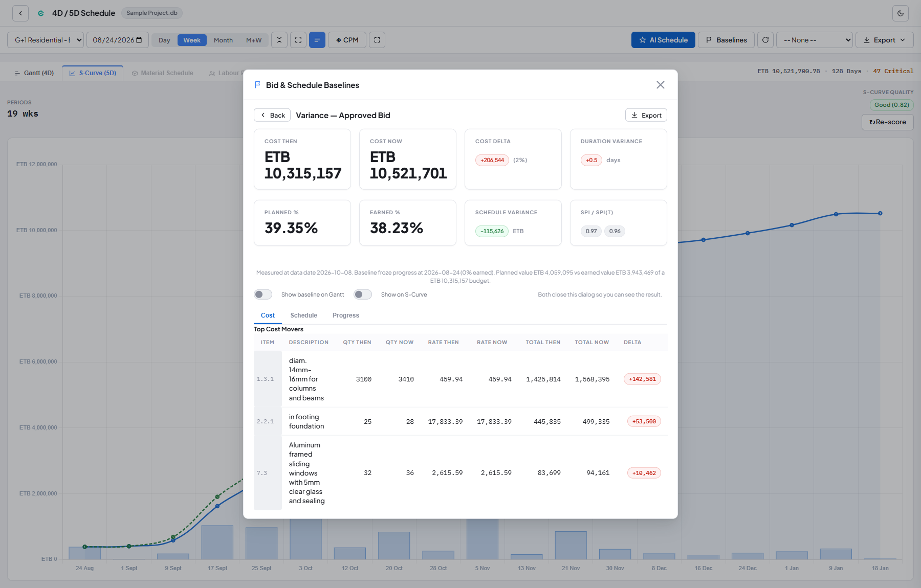Close the Bid & Schedule Baselines dialog
Screen dimensions: 921x588
pyautogui.click(x=661, y=85)
